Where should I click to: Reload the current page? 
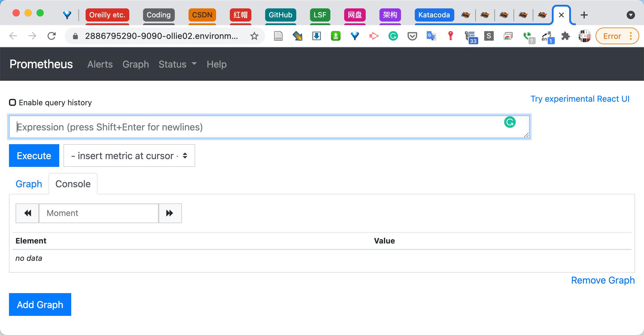[x=52, y=36]
